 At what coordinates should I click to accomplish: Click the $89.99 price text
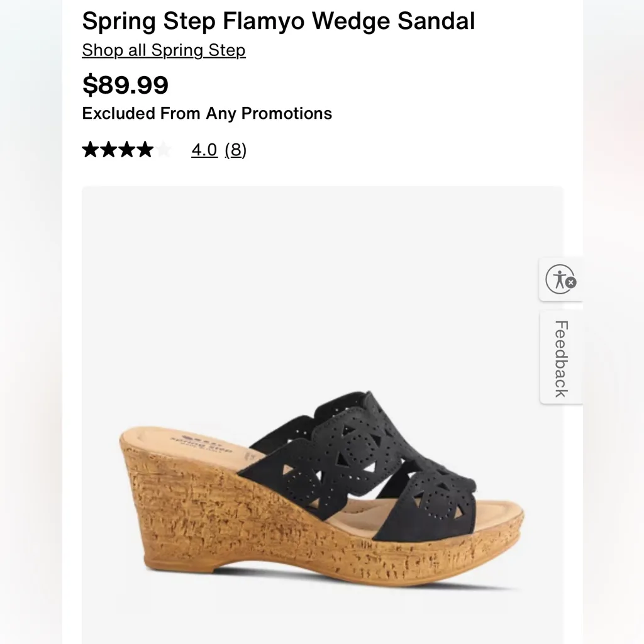point(125,84)
